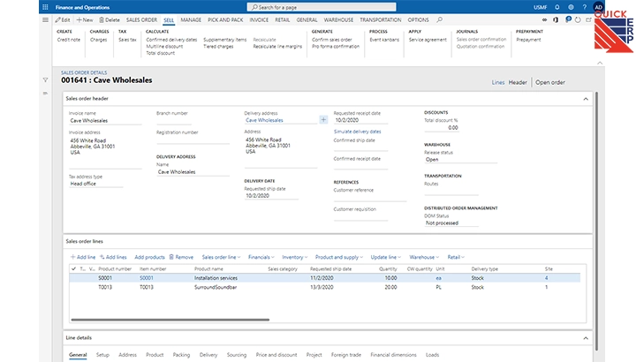Click Add line plus in order lines
This screenshot has height=362, width=644.
click(x=82, y=257)
